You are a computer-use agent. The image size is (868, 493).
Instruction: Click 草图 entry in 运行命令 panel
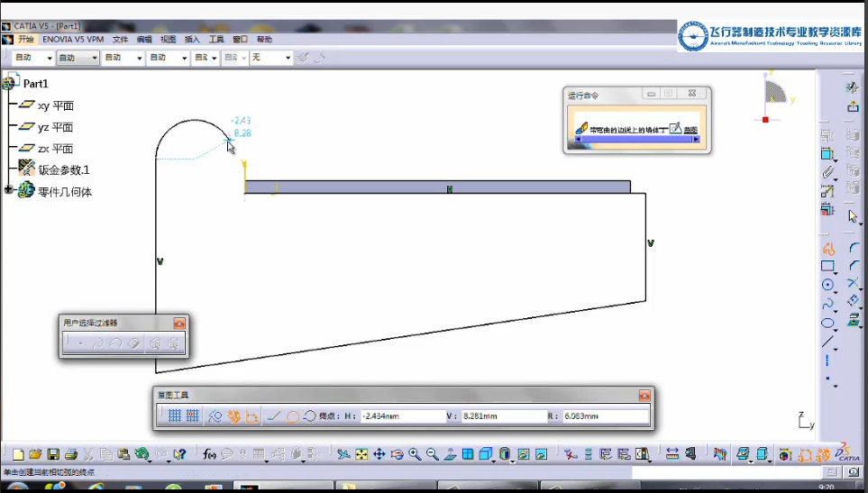click(x=690, y=130)
